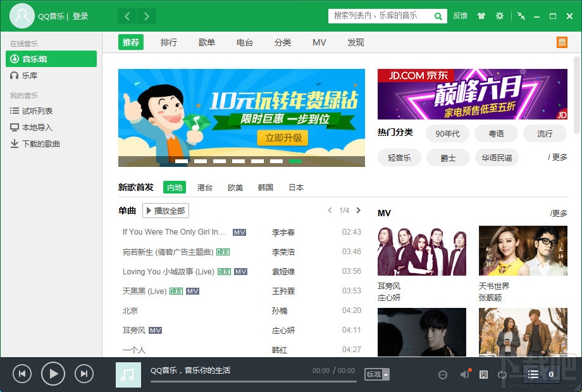
Task: Open the 标准 quality dropdown
Action: (377, 374)
